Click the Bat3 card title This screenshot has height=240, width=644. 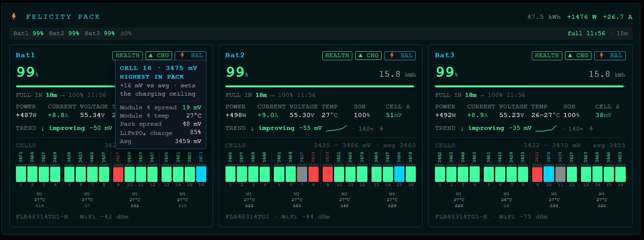click(444, 55)
